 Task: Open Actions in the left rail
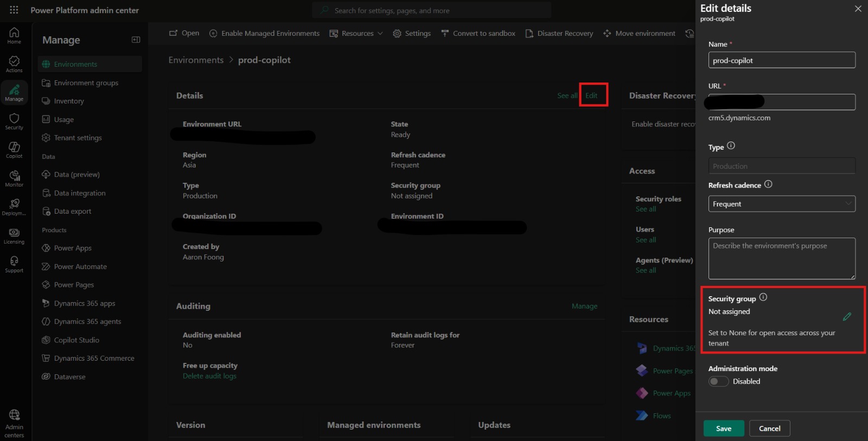click(14, 64)
